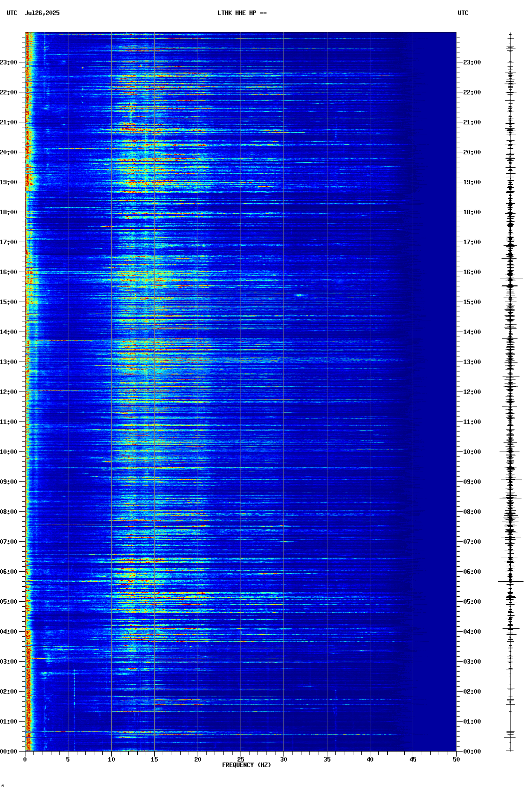Click the 10:00 label on the left time axis
Viewport: 532px width, 791px height.
(8, 452)
